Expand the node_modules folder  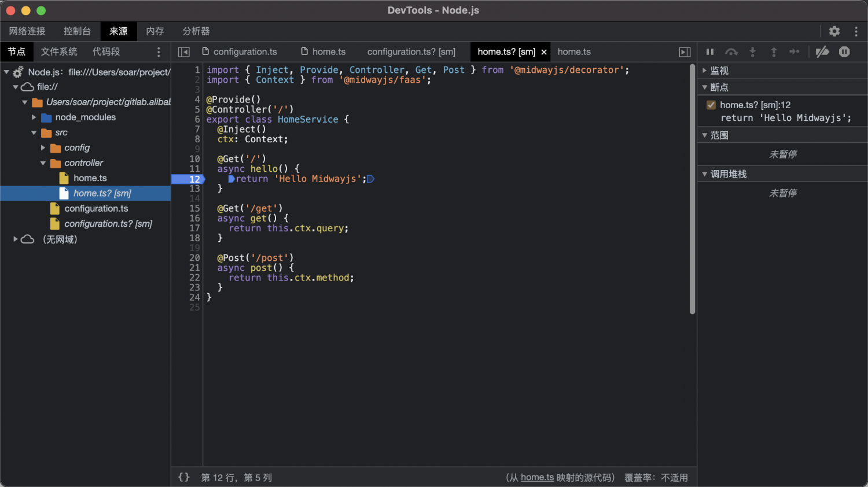pos(34,117)
